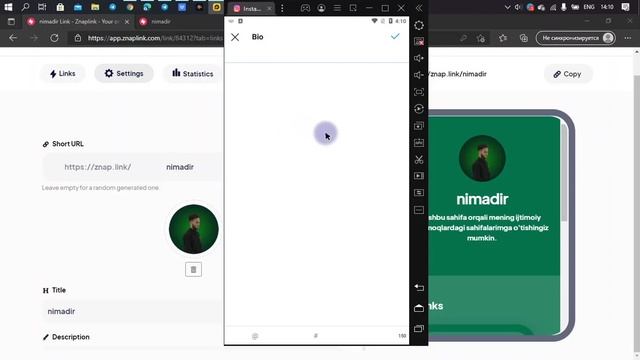The image size is (640, 360).
Task: Collapse emulator sidebar with double chevron
Action: (419, 8)
